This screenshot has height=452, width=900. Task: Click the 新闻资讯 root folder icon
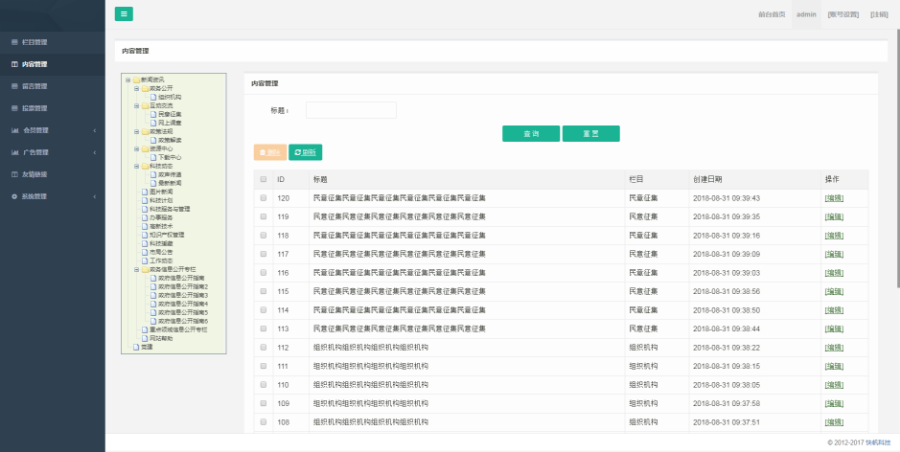point(137,80)
